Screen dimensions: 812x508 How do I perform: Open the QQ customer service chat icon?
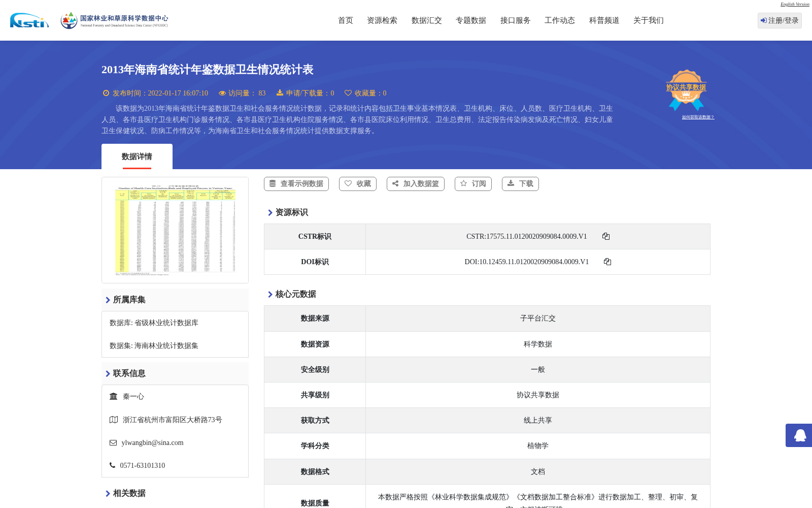800,435
